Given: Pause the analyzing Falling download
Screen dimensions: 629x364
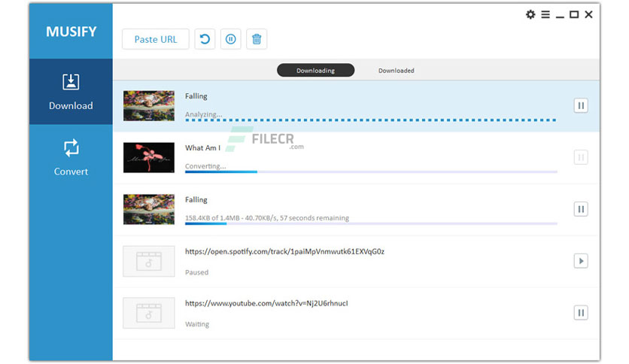Looking at the screenshot, I should tap(580, 106).
